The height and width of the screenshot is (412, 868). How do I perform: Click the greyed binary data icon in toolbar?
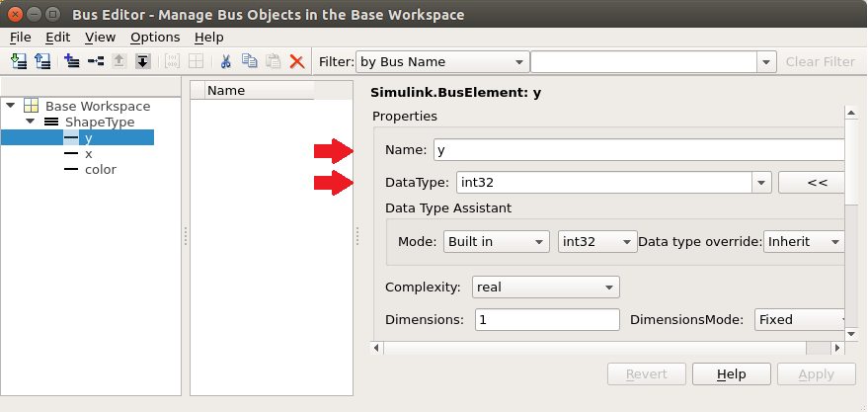coord(172,61)
